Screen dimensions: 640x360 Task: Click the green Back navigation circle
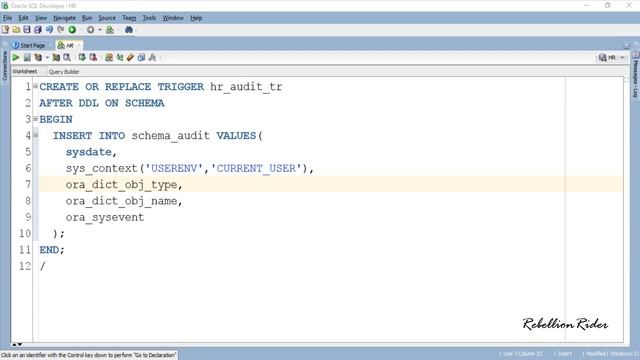[x=72, y=30]
